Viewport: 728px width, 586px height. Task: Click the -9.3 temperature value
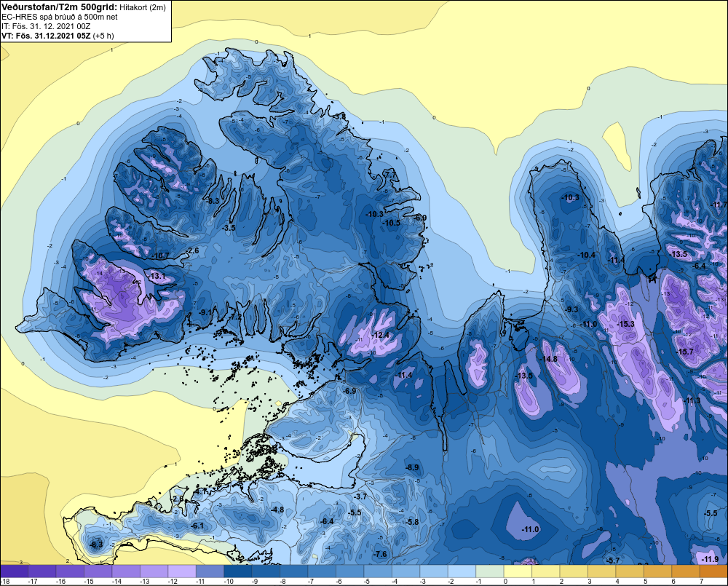click(572, 309)
